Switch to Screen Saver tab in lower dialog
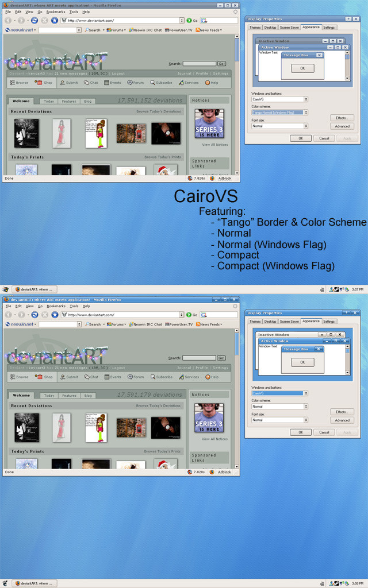This screenshot has width=368, height=588. tap(290, 322)
